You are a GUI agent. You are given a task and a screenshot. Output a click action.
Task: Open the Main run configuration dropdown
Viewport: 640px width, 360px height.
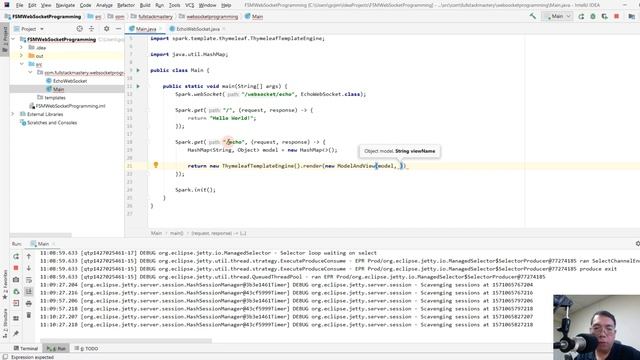[558, 16]
